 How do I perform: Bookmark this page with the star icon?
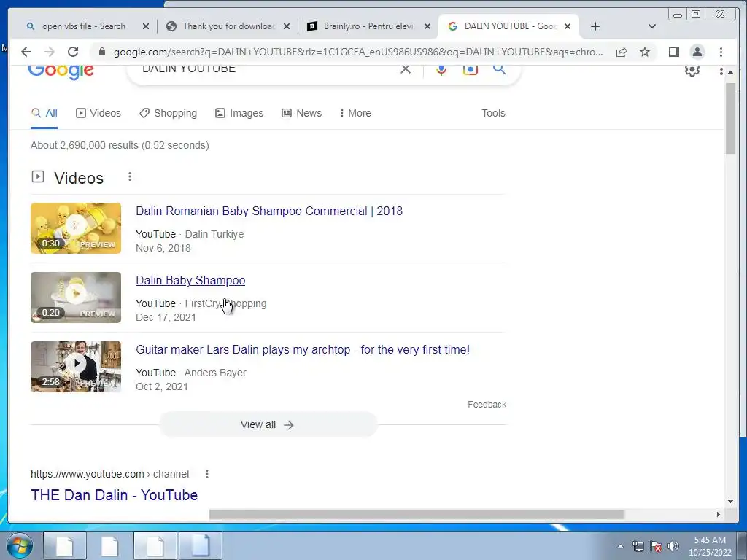645,52
